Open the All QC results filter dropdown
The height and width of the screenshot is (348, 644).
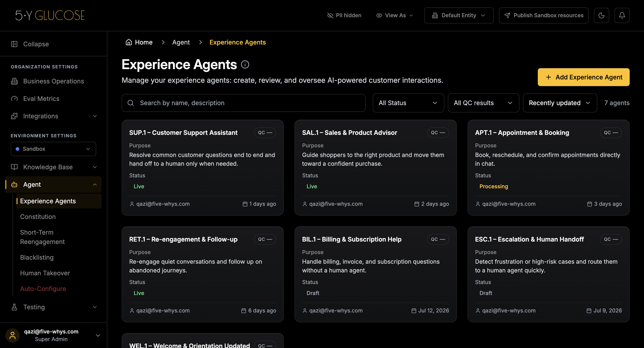(483, 103)
